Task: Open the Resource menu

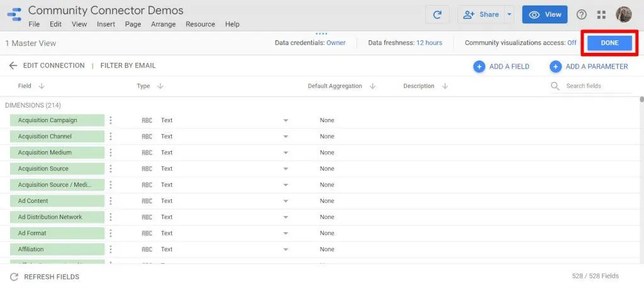Action: click(x=201, y=25)
